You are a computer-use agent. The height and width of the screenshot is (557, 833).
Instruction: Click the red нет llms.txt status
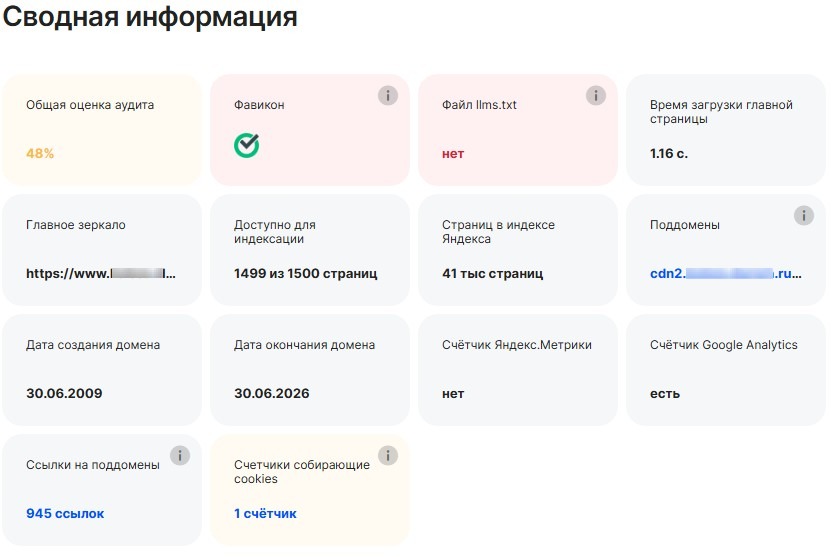(x=453, y=154)
